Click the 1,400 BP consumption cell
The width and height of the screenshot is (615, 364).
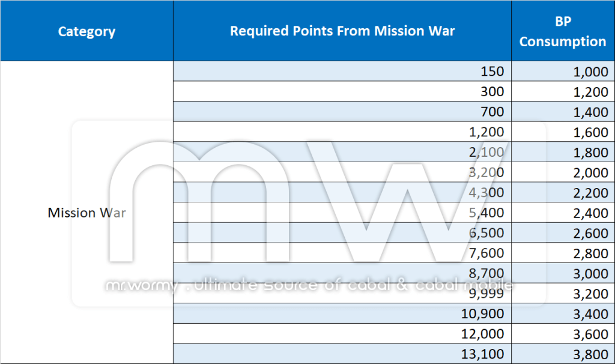[563, 112]
